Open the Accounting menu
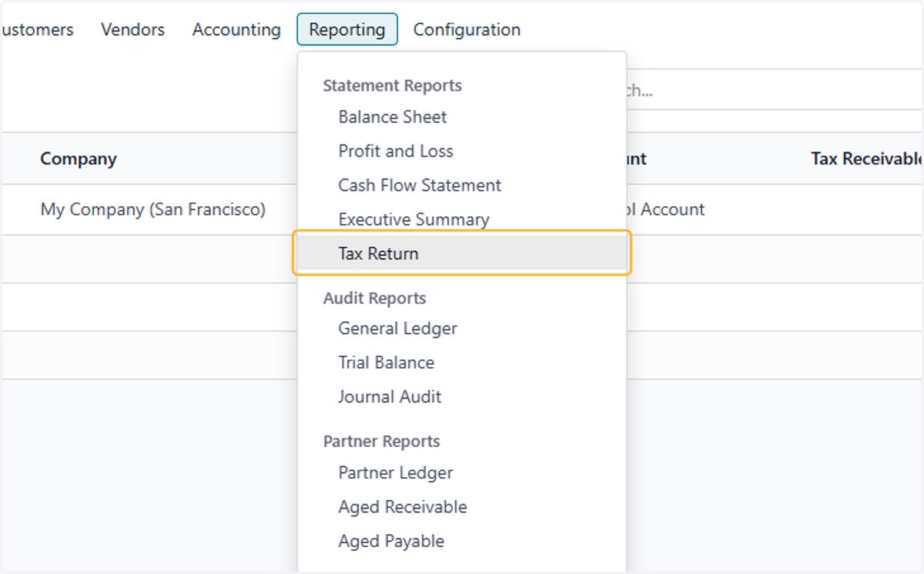Viewport: 924px width, 574px height. 236,30
